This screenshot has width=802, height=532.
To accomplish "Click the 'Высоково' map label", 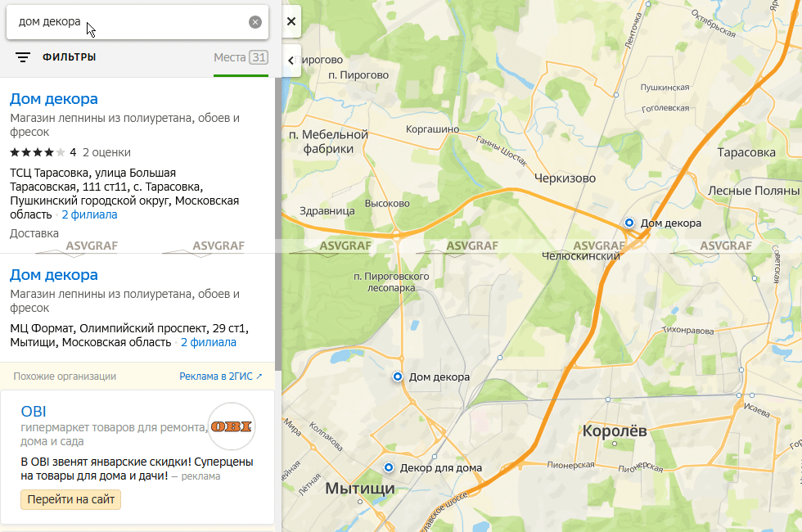I will coord(387,203).
